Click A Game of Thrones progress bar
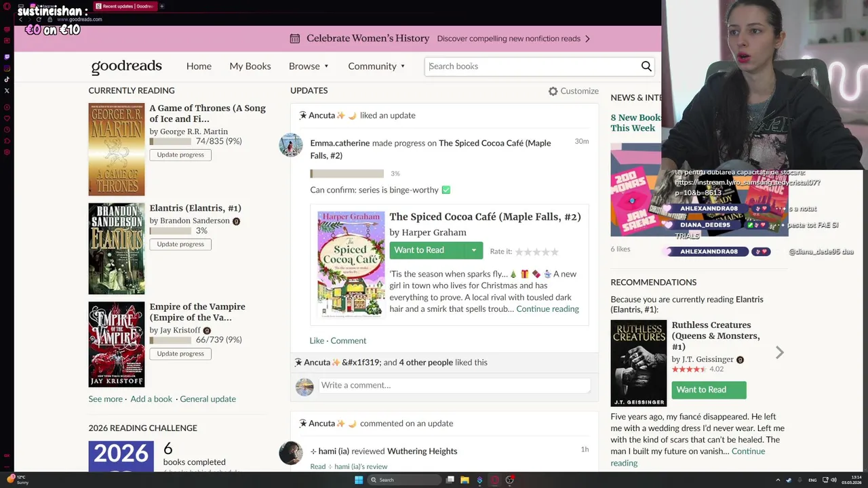Screen dimensions: 868x488 (170, 142)
